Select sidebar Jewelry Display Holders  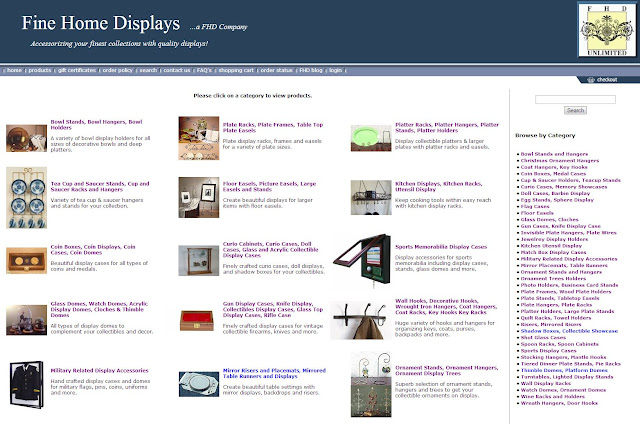554,239
